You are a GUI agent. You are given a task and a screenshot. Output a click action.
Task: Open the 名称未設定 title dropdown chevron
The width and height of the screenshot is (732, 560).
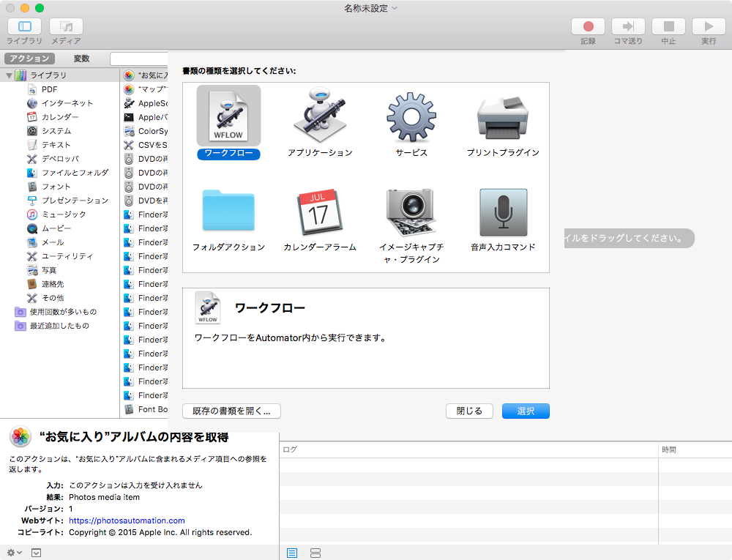tap(395, 8)
